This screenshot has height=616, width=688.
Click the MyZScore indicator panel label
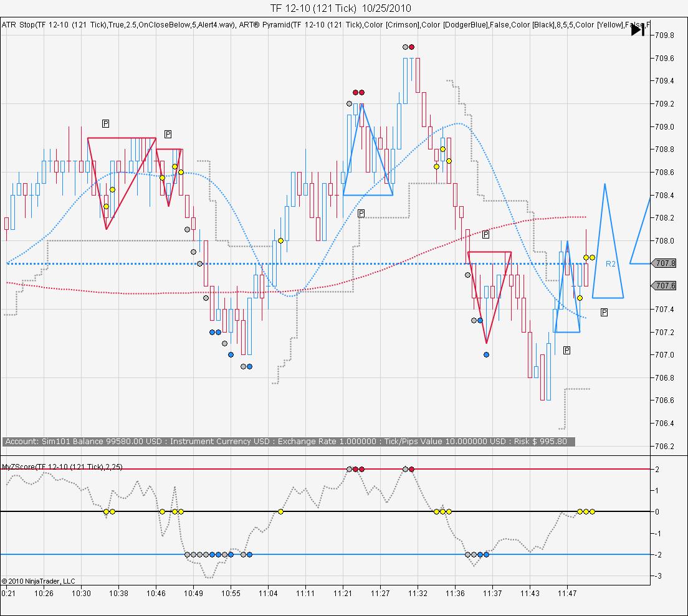point(62,467)
